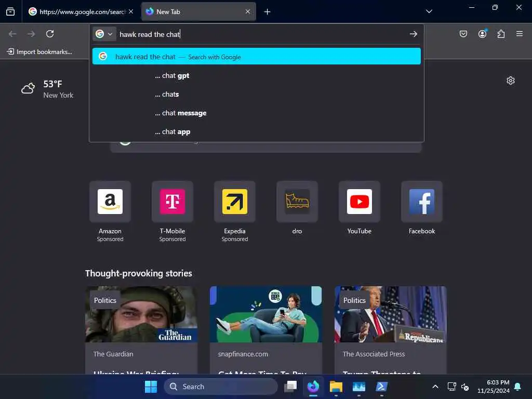Open the YouTube shortcut tile

coord(360,208)
